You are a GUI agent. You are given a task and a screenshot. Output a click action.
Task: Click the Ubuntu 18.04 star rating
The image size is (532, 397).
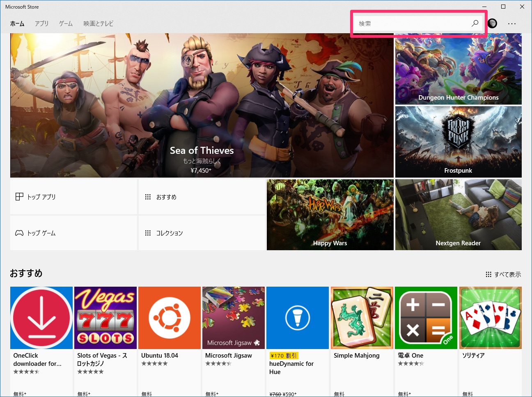pyautogui.click(x=154, y=363)
